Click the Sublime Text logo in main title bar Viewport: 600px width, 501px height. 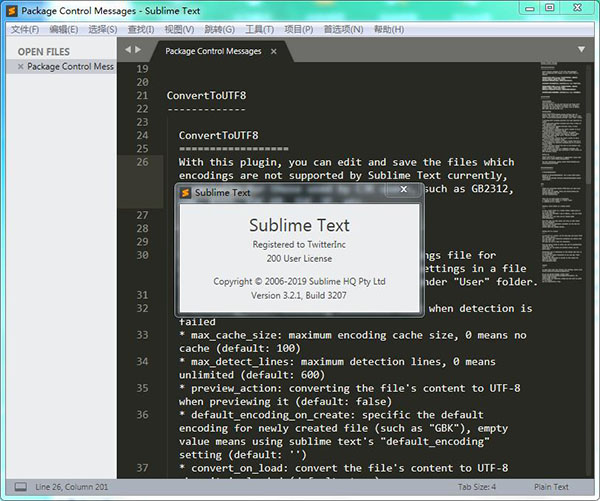coord(12,11)
